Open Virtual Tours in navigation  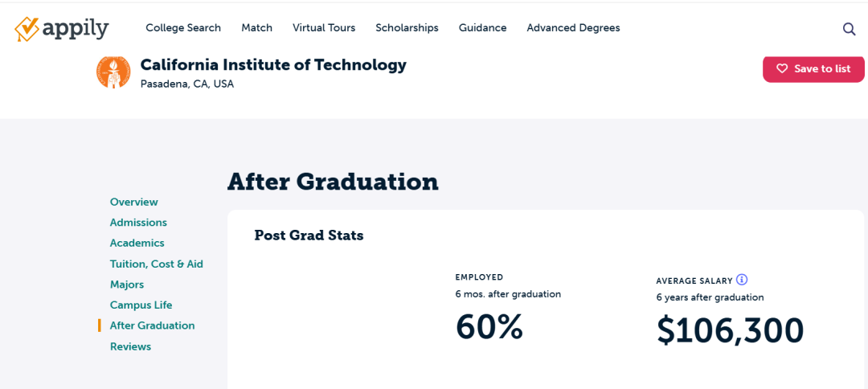tap(324, 27)
